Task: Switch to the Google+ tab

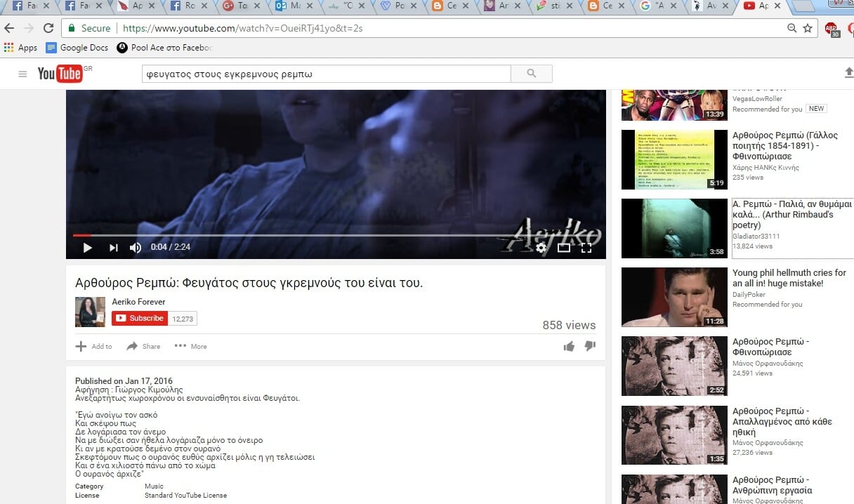Action: click(242, 6)
